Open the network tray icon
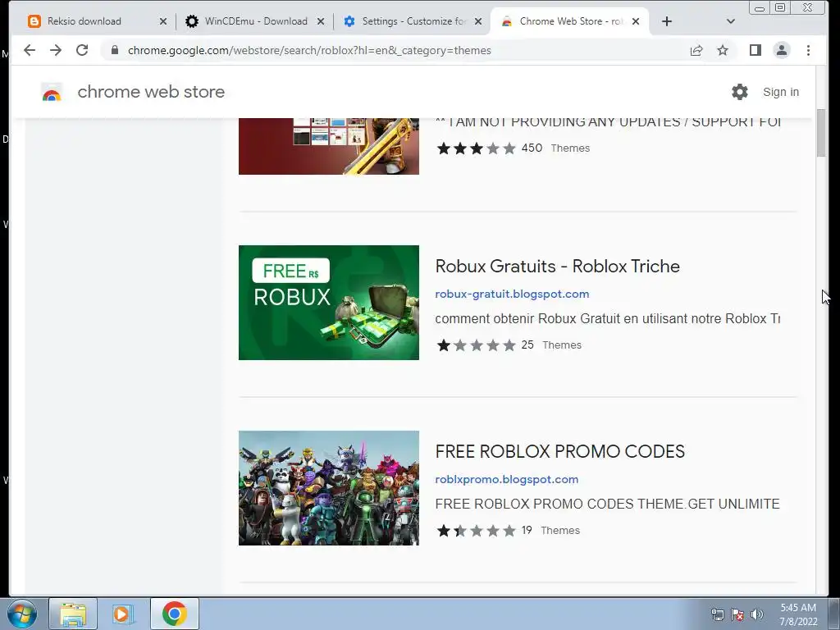 click(717, 614)
